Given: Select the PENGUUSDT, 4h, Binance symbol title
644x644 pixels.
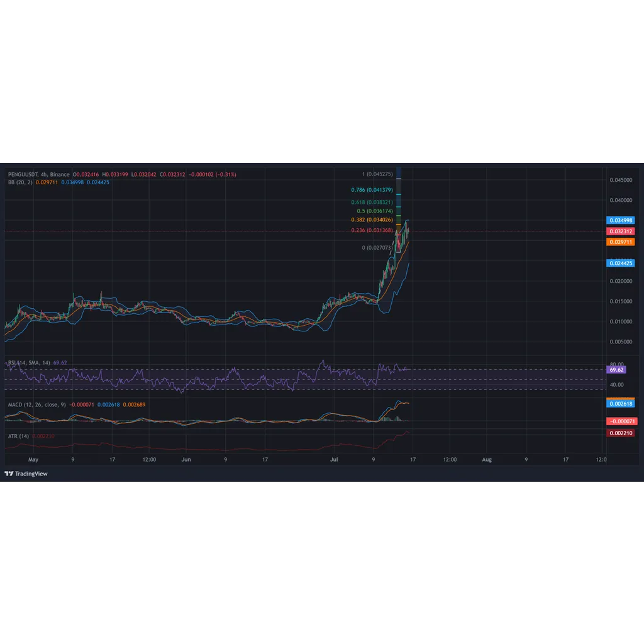Looking at the screenshot, I should (x=38, y=175).
